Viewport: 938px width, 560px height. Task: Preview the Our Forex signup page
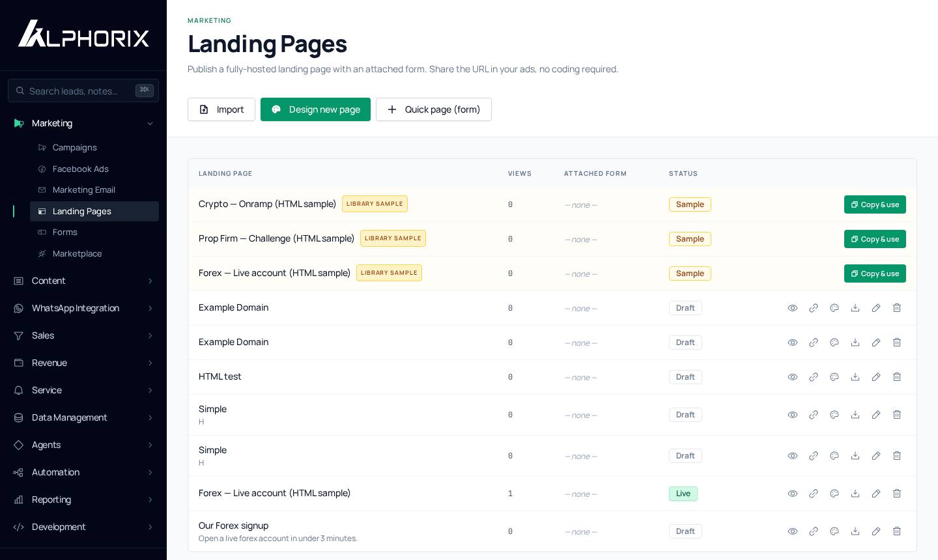coord(793,531)
